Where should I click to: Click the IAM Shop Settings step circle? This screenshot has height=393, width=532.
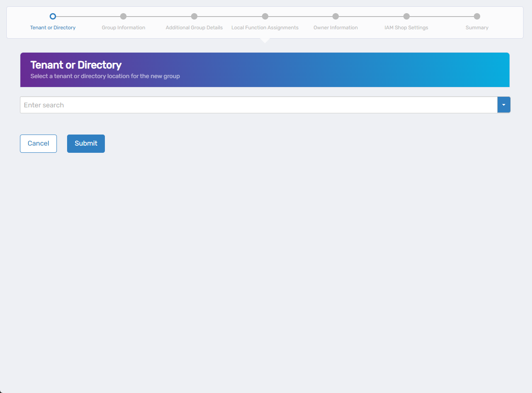tap(406, 16)
